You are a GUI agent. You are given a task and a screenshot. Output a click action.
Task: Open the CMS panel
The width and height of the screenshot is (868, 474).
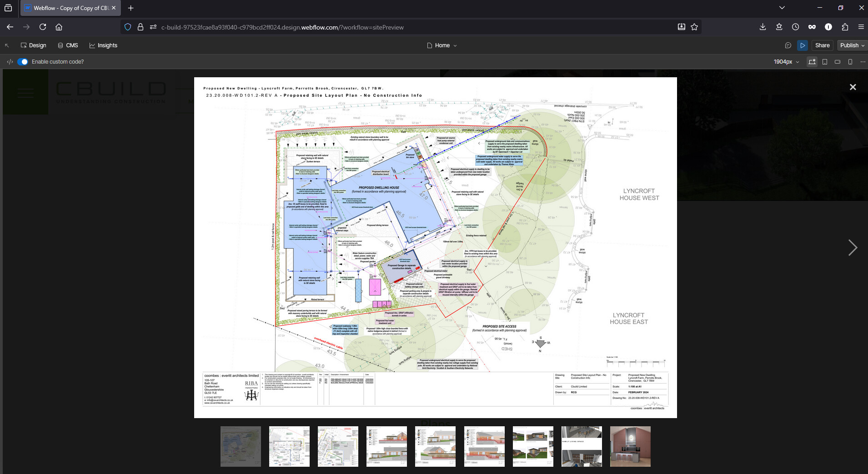pyautogui.click(x=68, y=45)
